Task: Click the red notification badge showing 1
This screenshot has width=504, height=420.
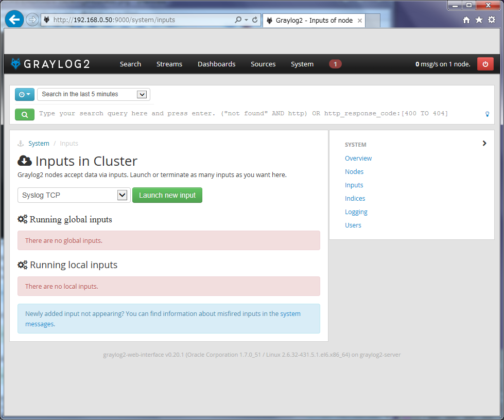Action: tap(335, 64)
